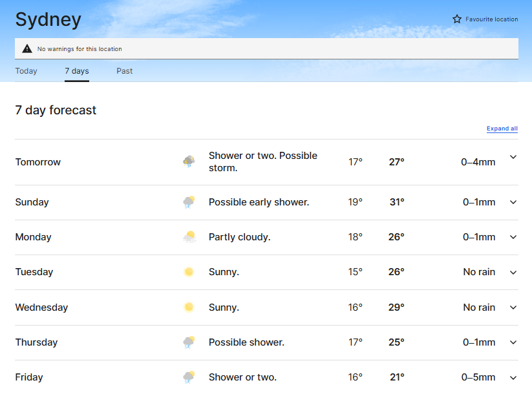Viewport: 532px width, 396px height.
Task: Click Friday's shower weather icon
Action: point(189,377)
